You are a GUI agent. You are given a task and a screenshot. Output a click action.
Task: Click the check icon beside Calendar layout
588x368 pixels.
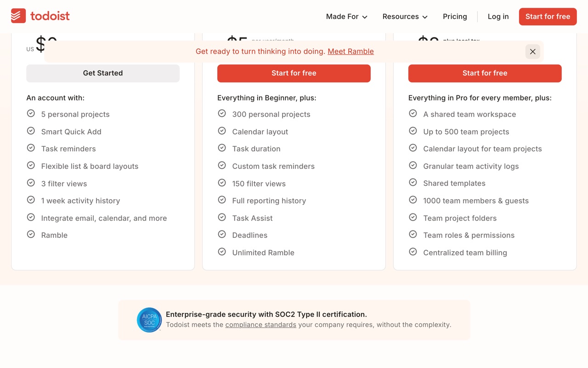pyautogui.click(x=222, y=131)
